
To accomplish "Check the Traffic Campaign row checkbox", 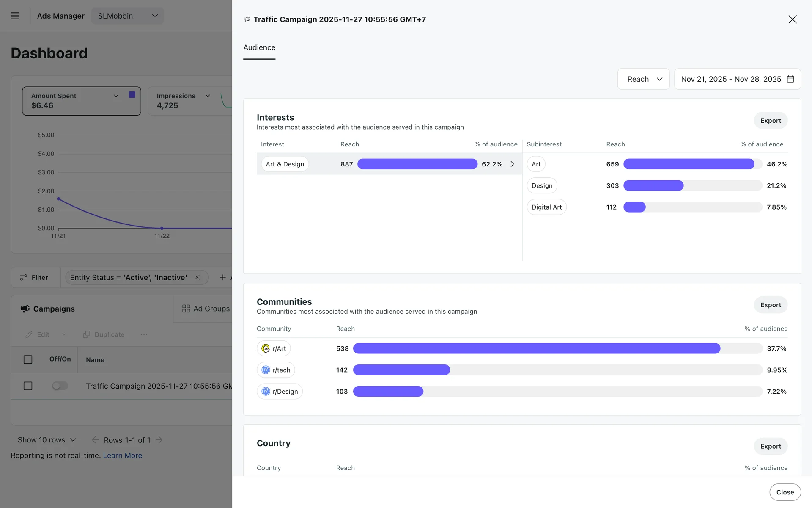I will 28,386.
